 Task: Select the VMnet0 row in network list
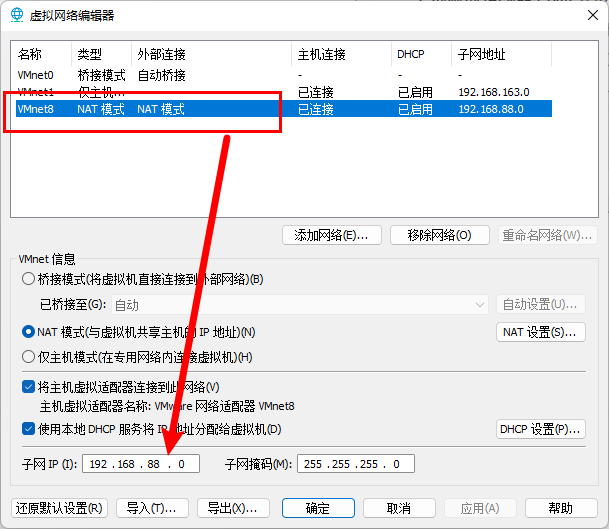(x=36, y=75)
